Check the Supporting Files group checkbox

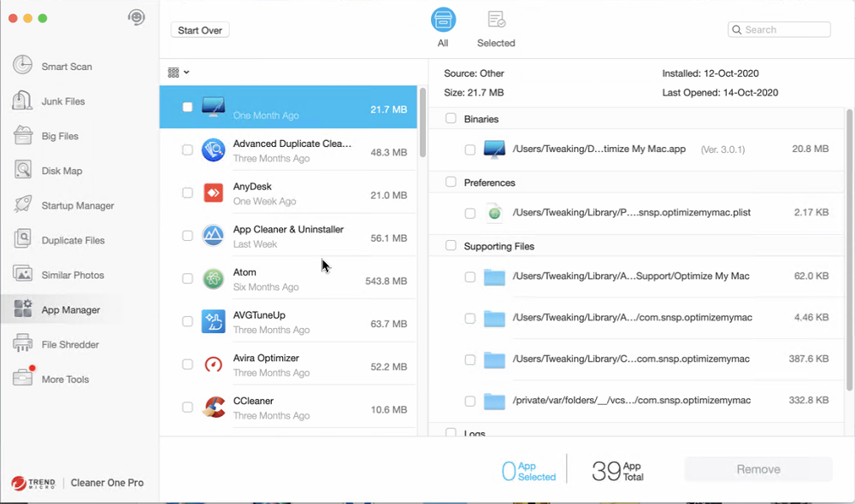coord(451,246)
